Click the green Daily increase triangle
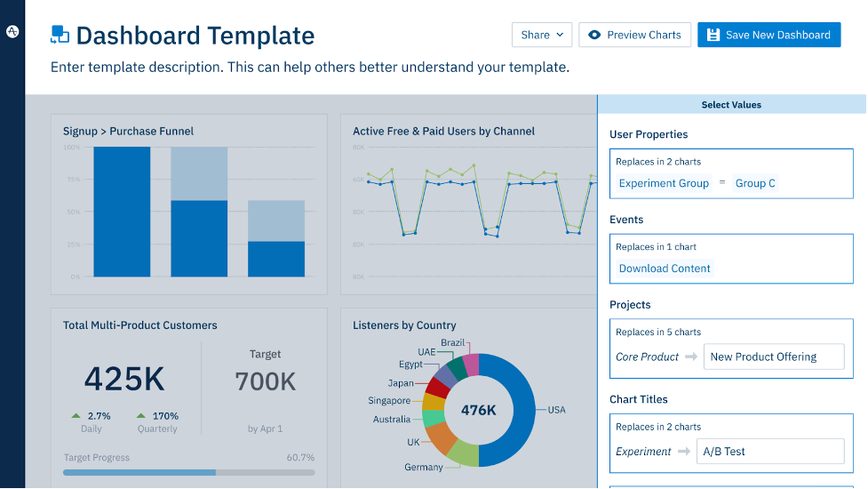The width and height of the screenshot is (868, 489). tap(76, 415)
